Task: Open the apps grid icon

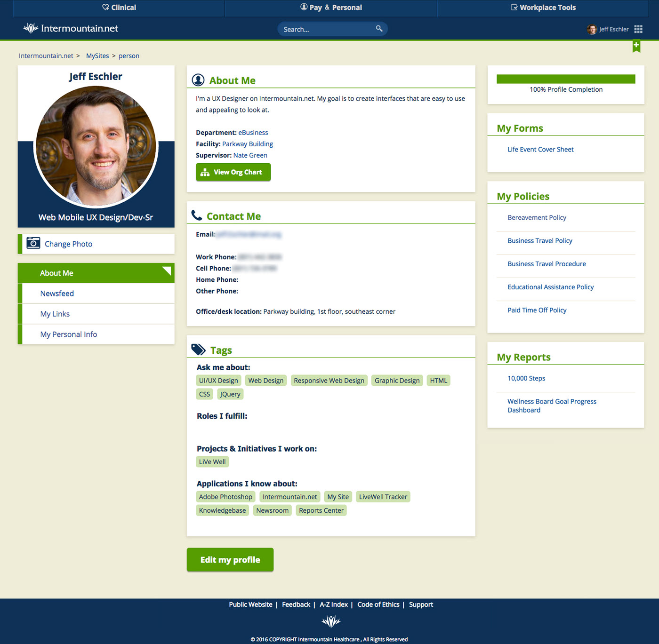Action: tap(638, 29)
